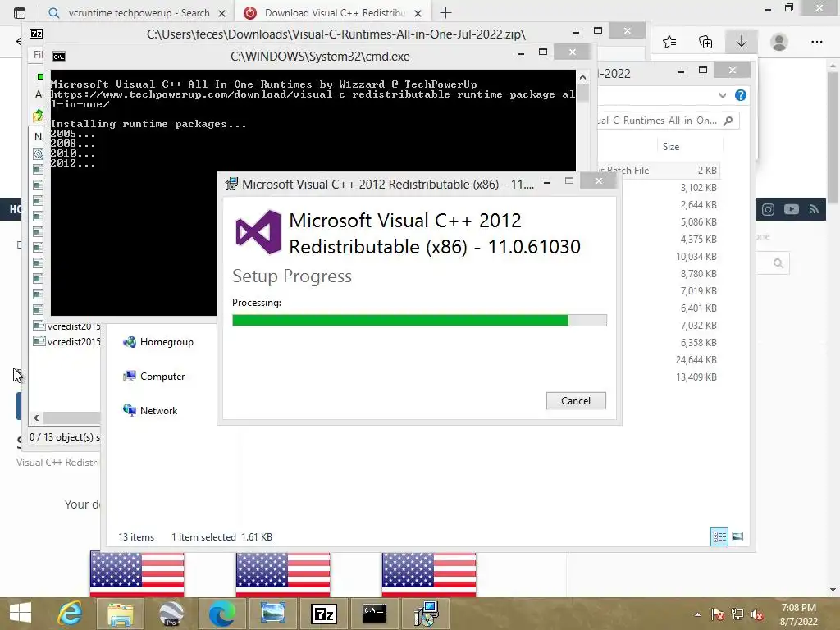Open the installer taskbar icon
Viewport: 840px width, 630px height.
427,614
